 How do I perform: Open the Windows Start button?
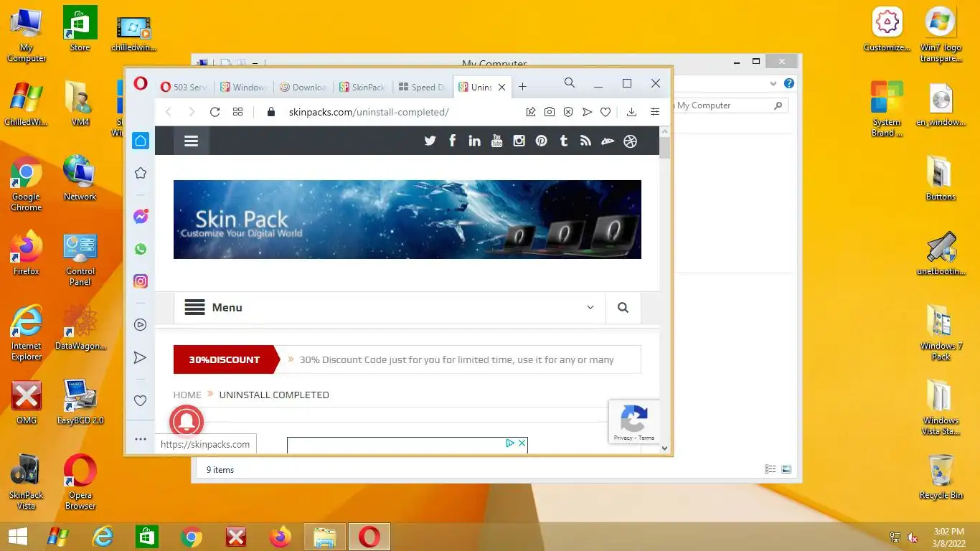tap(17, 537)
